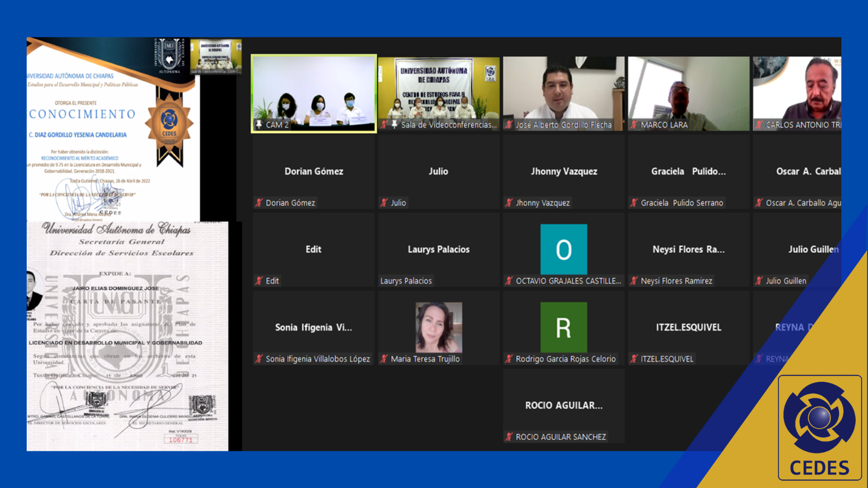Click Maria Teresa Trujillo profile photo
Viewport: 868px width, 488px height.
coord(439,328)
